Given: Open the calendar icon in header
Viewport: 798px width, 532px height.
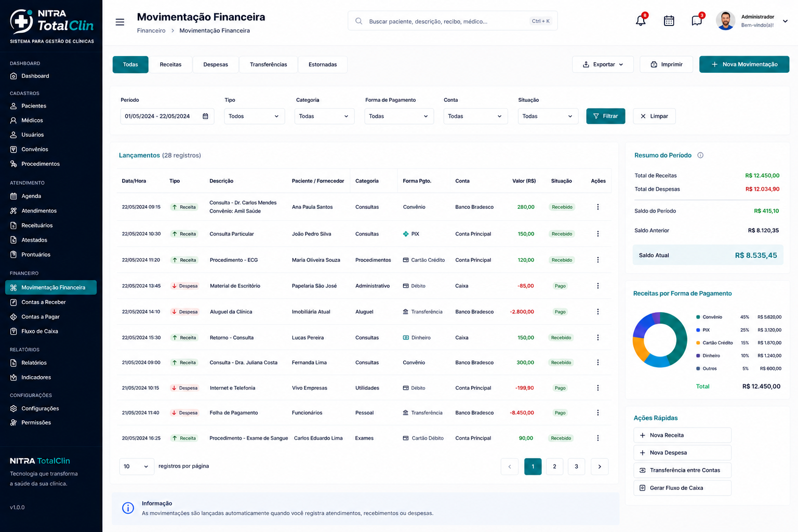Looking at the screenshot, I should coord(669,21).
